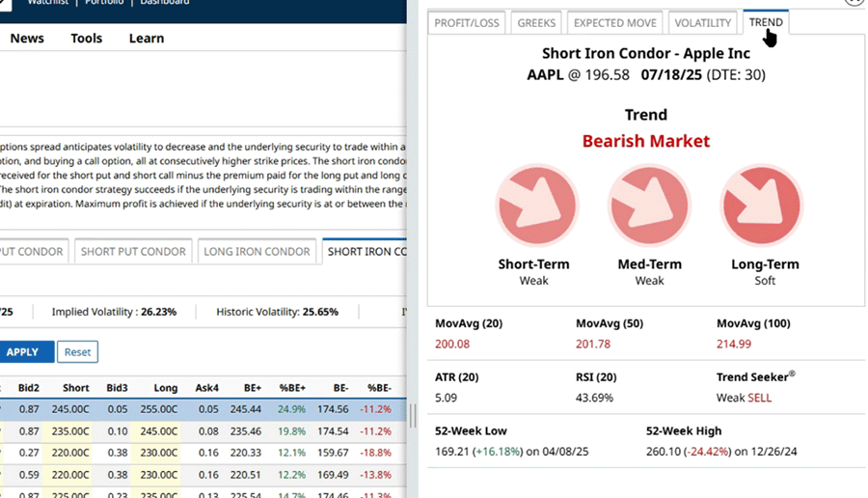Click the Short-Term trend arrow icon

(537, 206)
